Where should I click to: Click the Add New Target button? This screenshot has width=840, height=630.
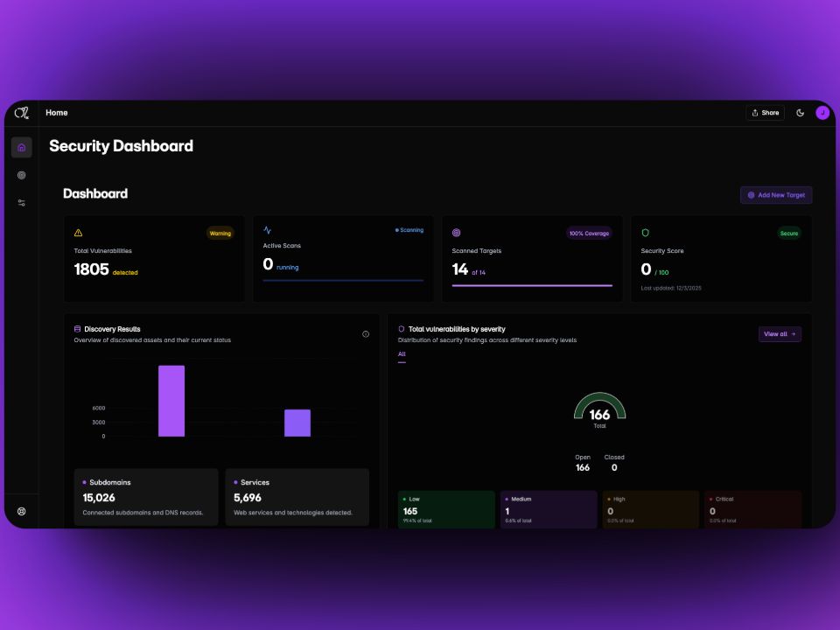[776, 195]
